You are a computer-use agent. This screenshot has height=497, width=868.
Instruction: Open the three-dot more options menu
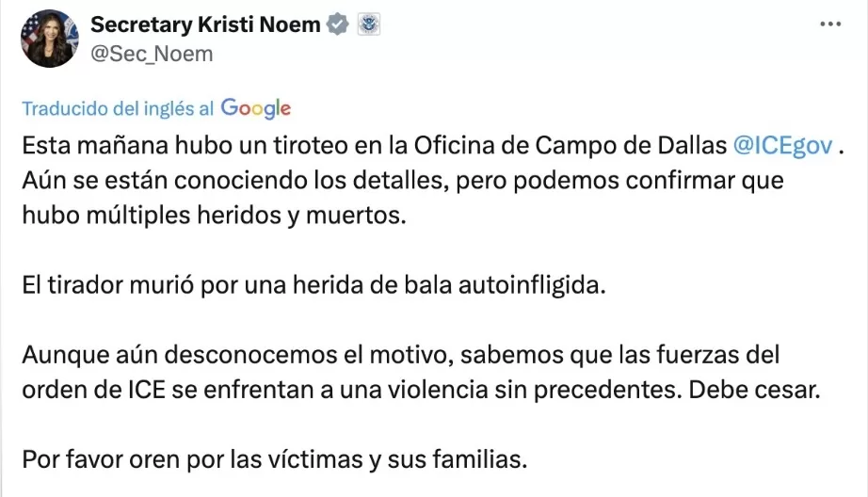(830, 24)
